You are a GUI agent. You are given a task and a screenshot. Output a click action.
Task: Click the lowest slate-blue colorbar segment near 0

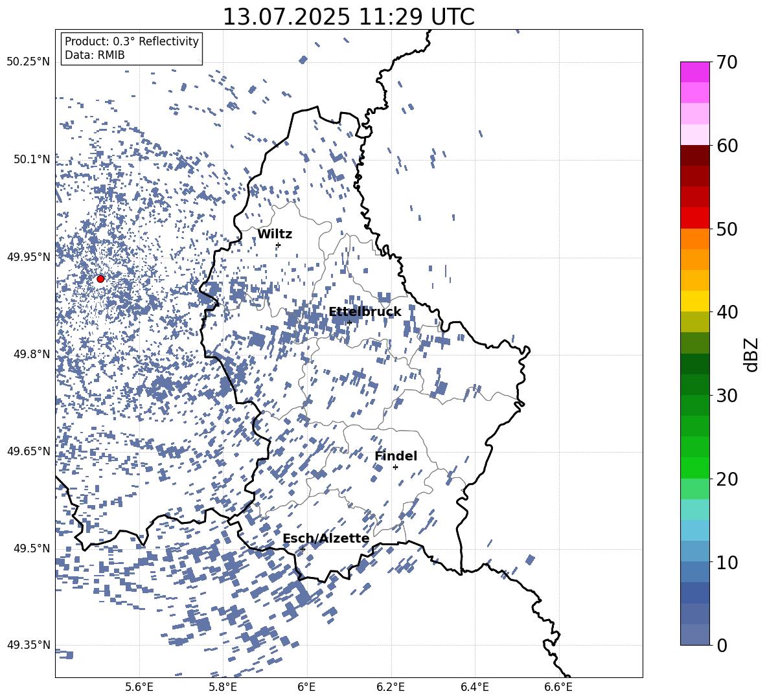pos(694,635)
